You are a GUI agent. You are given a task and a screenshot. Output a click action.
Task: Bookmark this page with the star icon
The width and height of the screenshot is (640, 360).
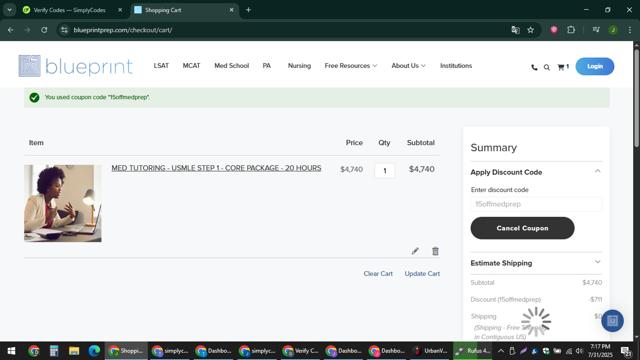click(x=530, y=30)
